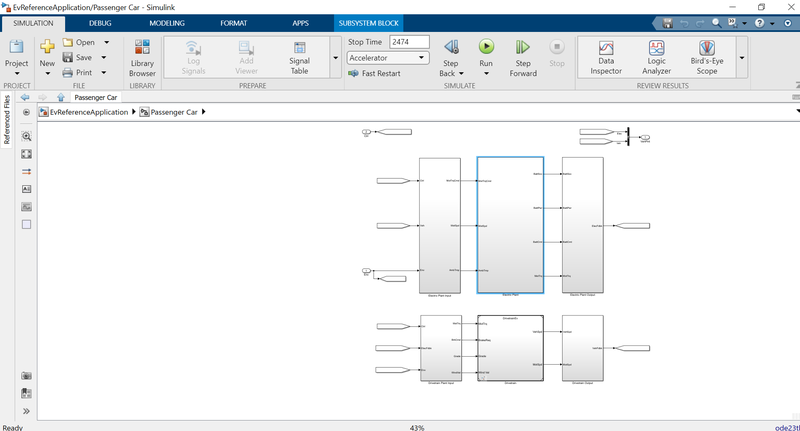
Task: Click the Print icon
Action: [67, 73]
